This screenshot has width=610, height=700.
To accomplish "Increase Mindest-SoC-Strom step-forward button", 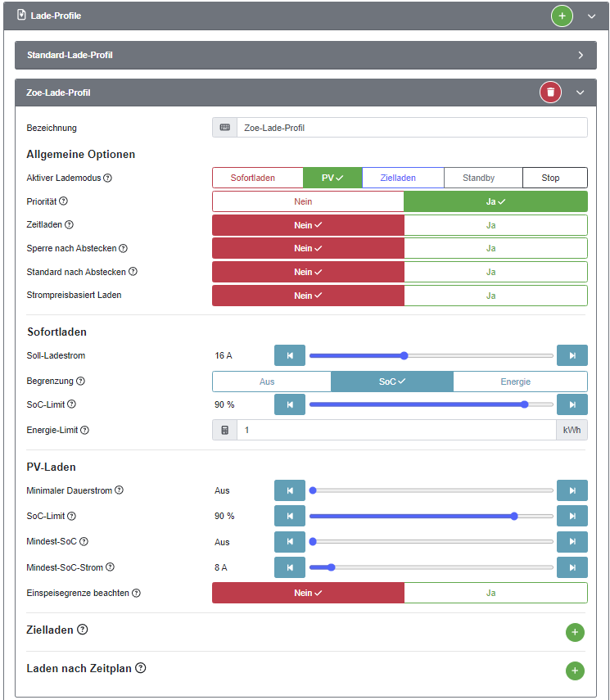I will pyautogui.click(x=572, y=567).
